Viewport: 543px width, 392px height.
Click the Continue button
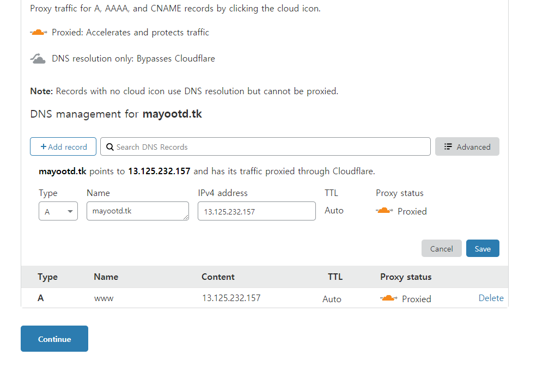click(54, 339)
